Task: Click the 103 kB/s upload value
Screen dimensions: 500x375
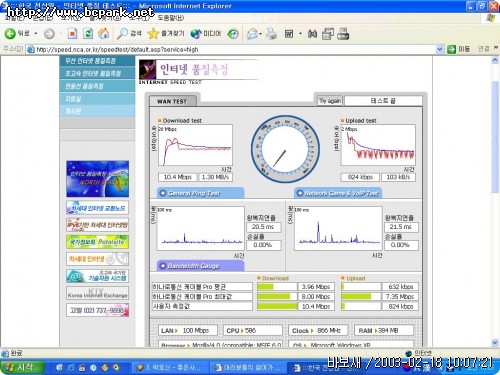Action: pyautogui.click(x=398, y=177)
